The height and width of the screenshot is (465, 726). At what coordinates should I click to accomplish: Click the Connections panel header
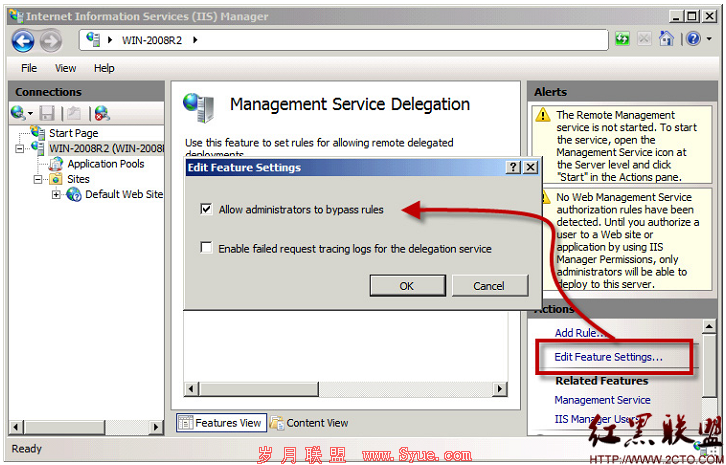coord(87,92)
